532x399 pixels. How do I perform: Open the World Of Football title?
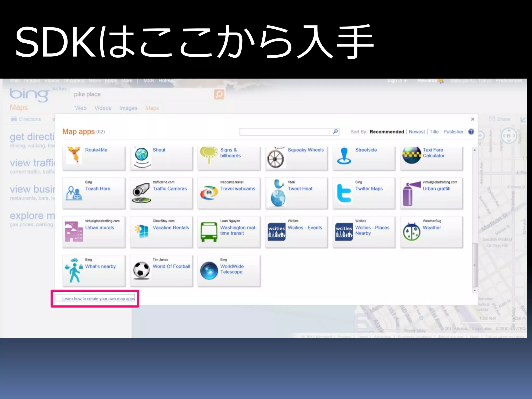point(171,266)
